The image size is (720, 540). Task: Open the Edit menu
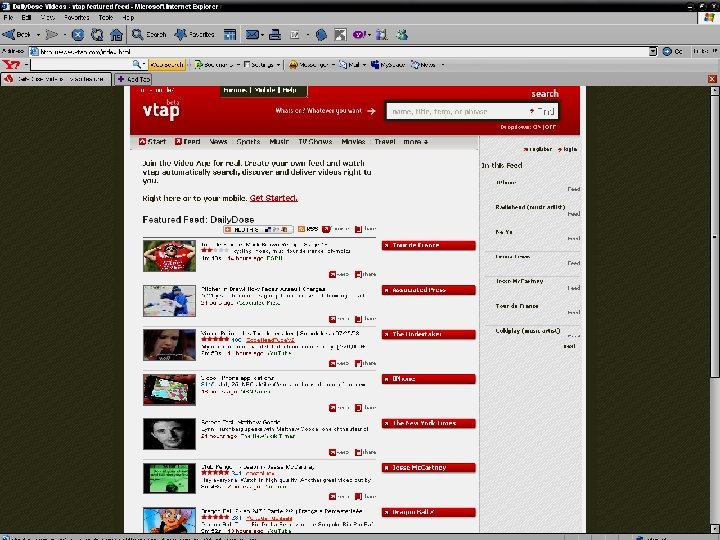pos(26,17)
